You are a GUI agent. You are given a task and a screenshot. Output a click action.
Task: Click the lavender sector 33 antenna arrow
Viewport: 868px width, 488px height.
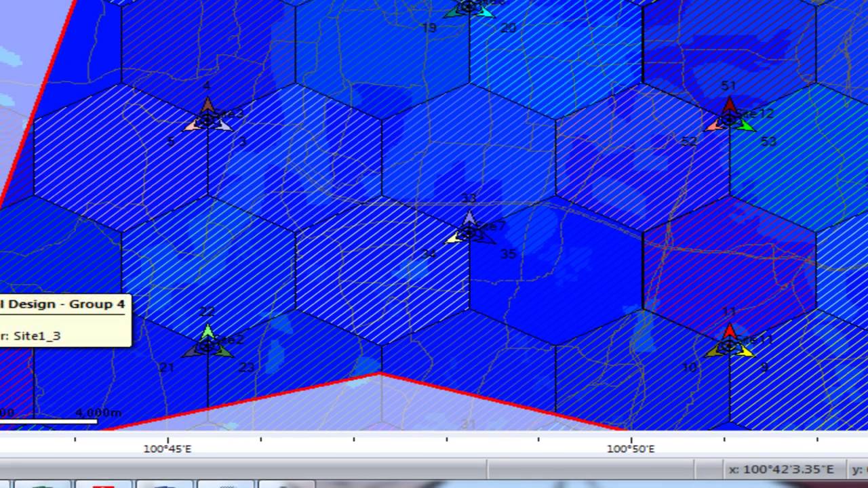pyautogui.click(x=469, y=218)
